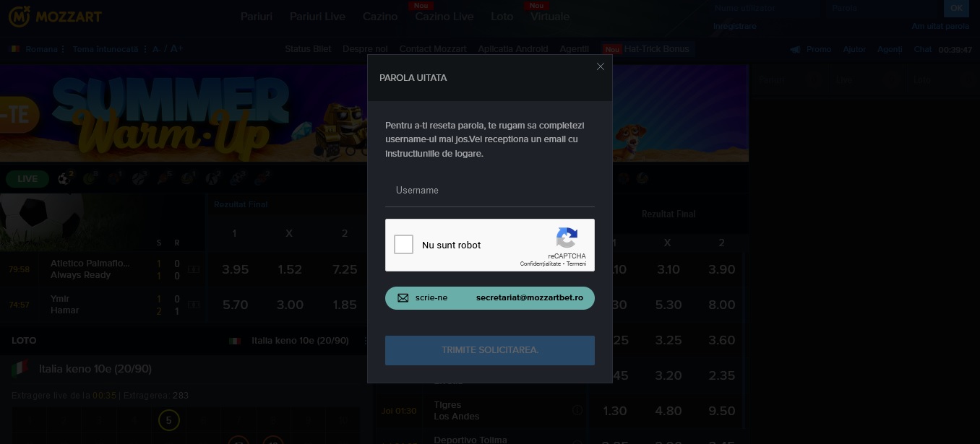Click the reCAPTCHA logo icon
Screen dimensions: 980x444
567,238
